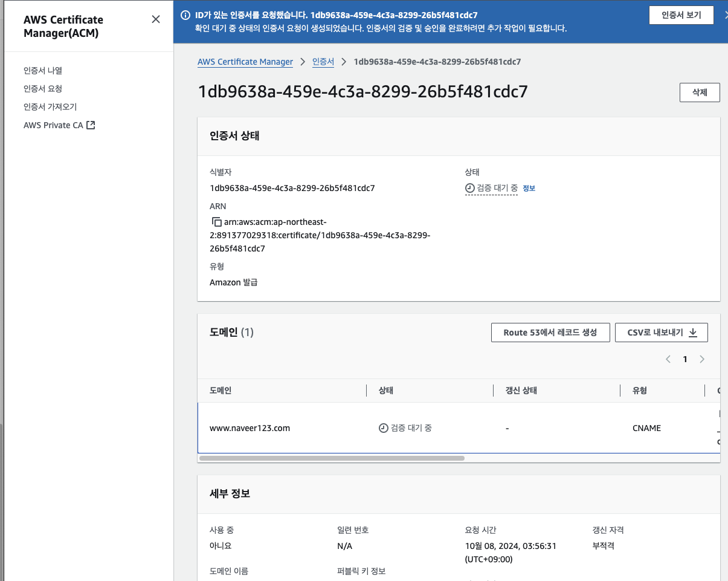The height and width of the screenshot is (581, 728).
Task: Open AWS Certificate Manager breadcrumb link
Action: (x=245, y=62)
